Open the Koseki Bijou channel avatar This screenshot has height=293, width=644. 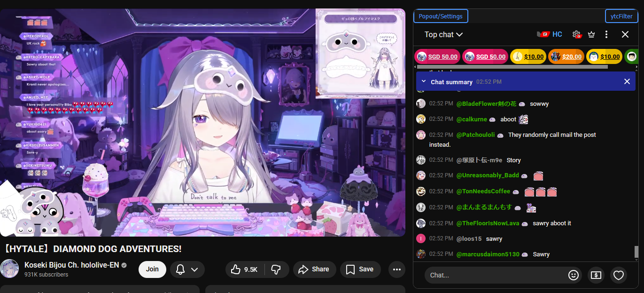9,269
